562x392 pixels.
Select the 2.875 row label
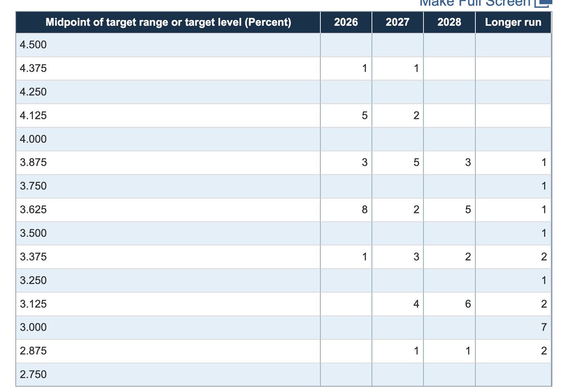click(x=33, y=351)
